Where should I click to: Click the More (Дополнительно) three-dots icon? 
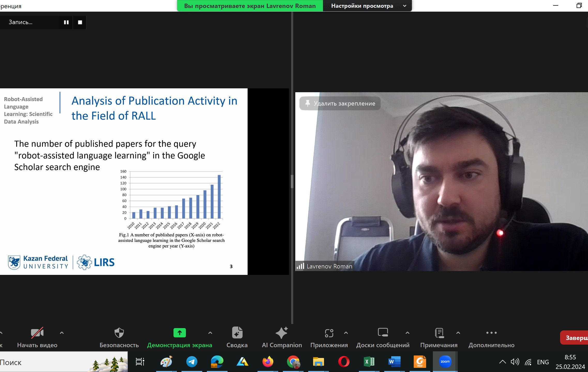[x=491, y=333]
